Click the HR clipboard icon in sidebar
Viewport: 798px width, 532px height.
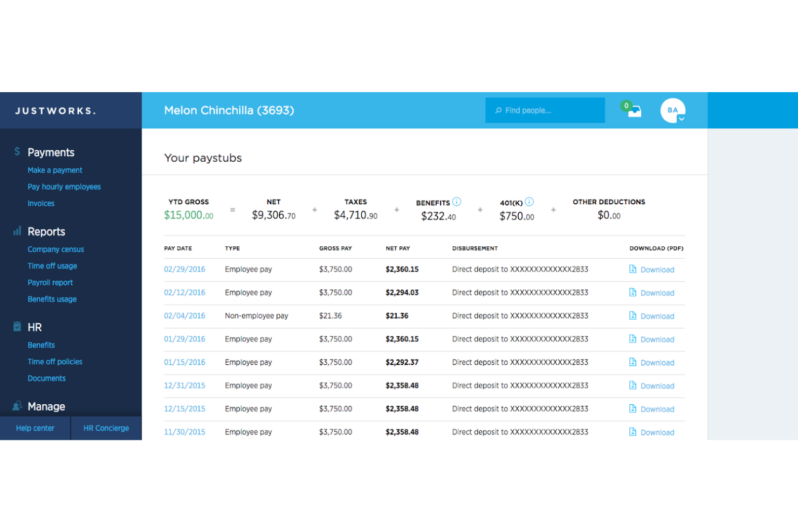coord(16,326)
